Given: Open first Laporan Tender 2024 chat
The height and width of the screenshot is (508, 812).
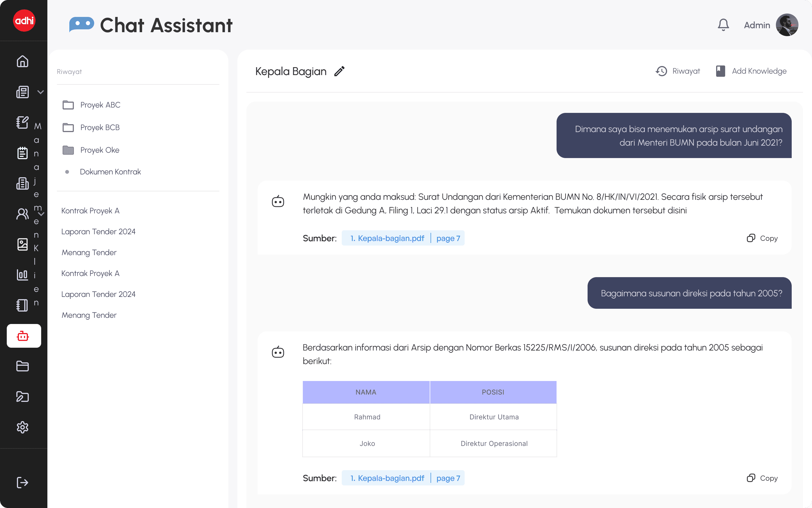Looking at the screenshot, I should click(98, 231).
